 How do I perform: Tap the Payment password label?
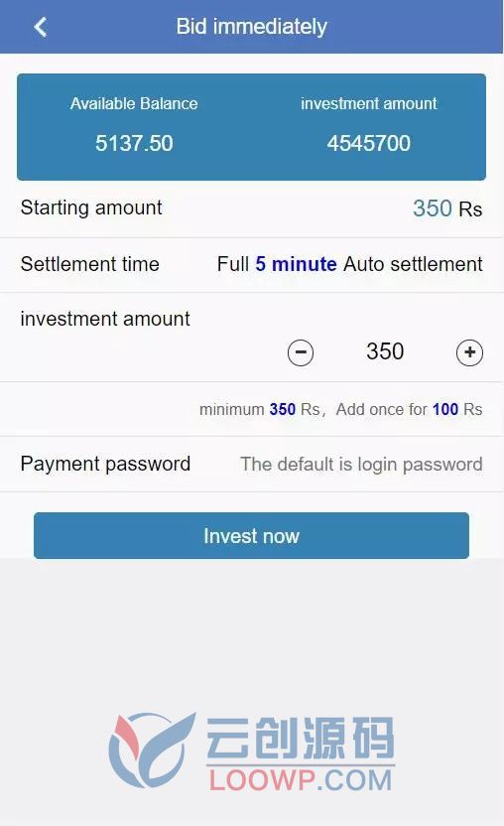tap(105, 464)
